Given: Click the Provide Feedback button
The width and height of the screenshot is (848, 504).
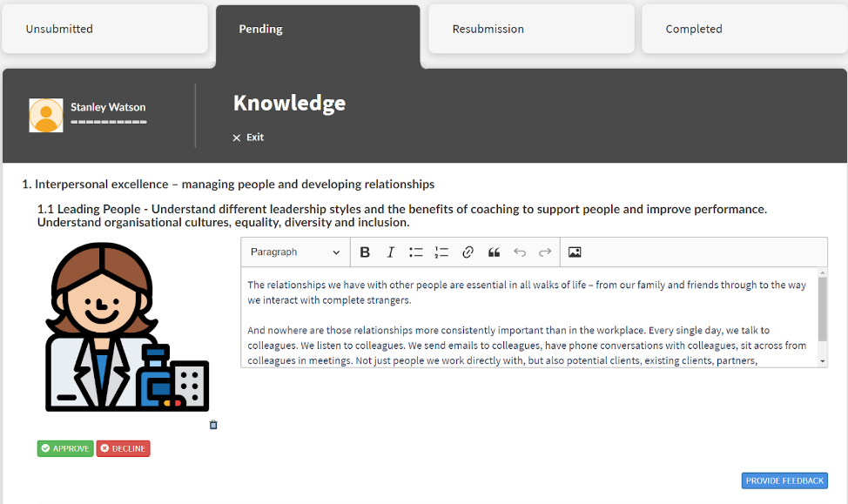Looking at the screenshot, I should [784, 480].
